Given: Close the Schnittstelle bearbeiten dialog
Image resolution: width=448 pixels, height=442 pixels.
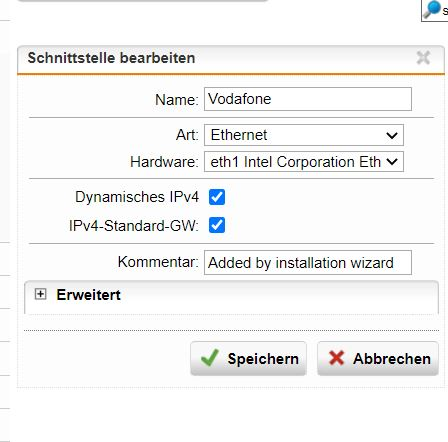Looking at the screenshot, I should tap(423, 58).
